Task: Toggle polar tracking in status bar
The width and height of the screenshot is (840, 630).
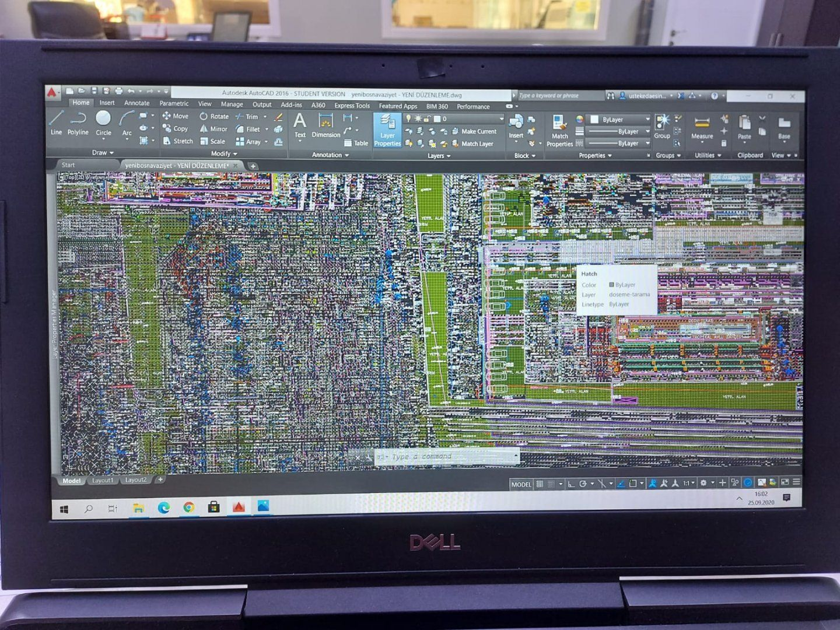Action: click(582, 484)
